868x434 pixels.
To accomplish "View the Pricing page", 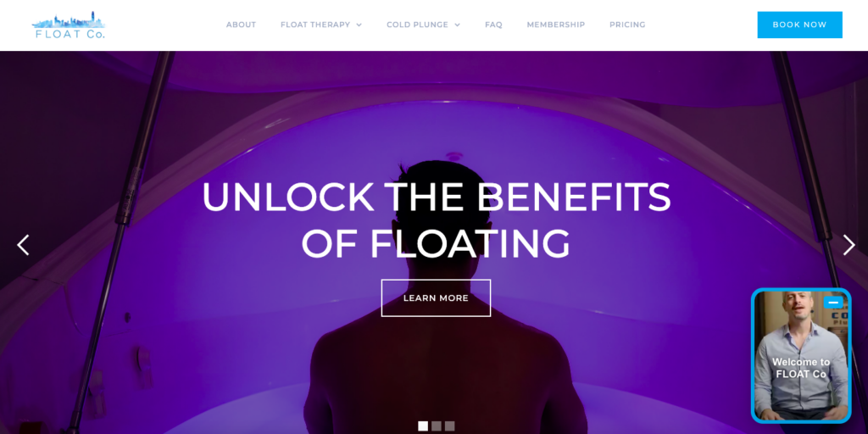I will [627, 25].
